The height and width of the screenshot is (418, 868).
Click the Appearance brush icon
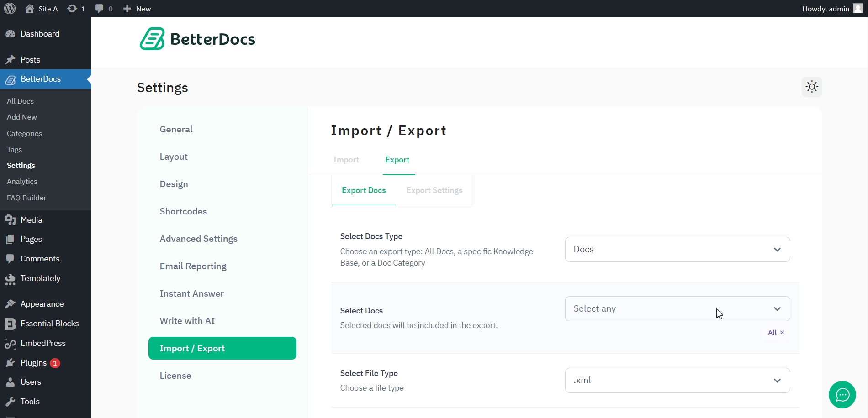(11, 303)
